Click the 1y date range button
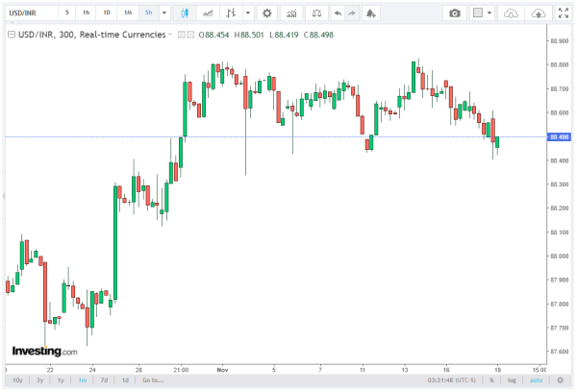577x392 pixels. (62, 380)
